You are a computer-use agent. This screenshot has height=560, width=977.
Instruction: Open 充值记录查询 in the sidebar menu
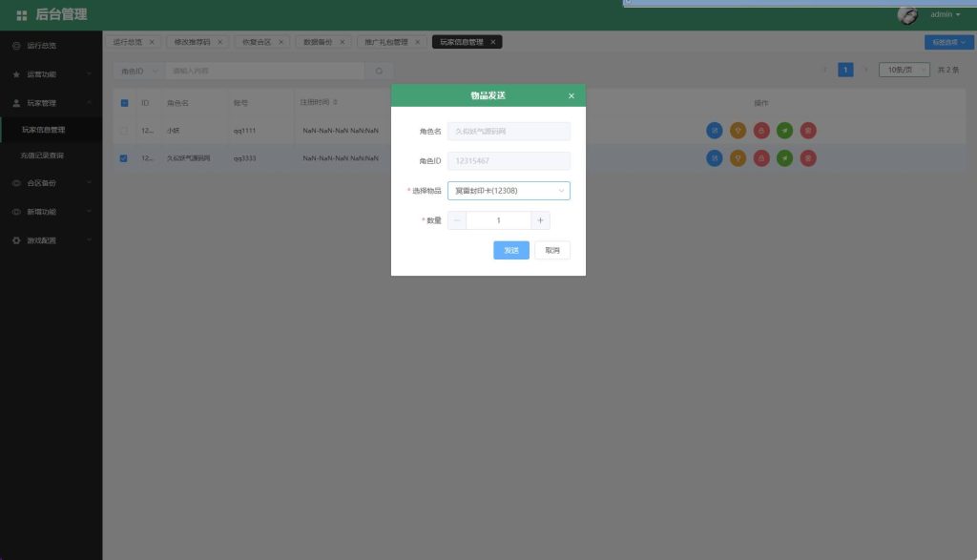[x=43, y=155]
